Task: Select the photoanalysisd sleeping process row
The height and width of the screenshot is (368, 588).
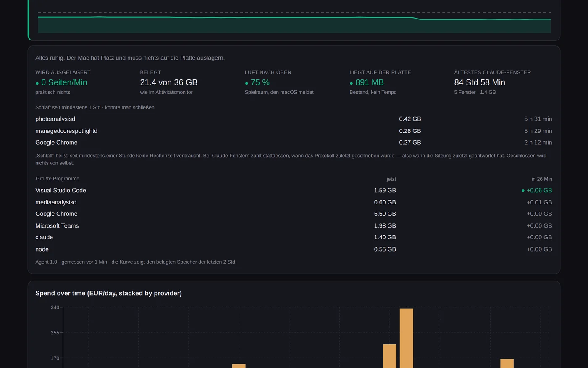Action: coord(294,119)
